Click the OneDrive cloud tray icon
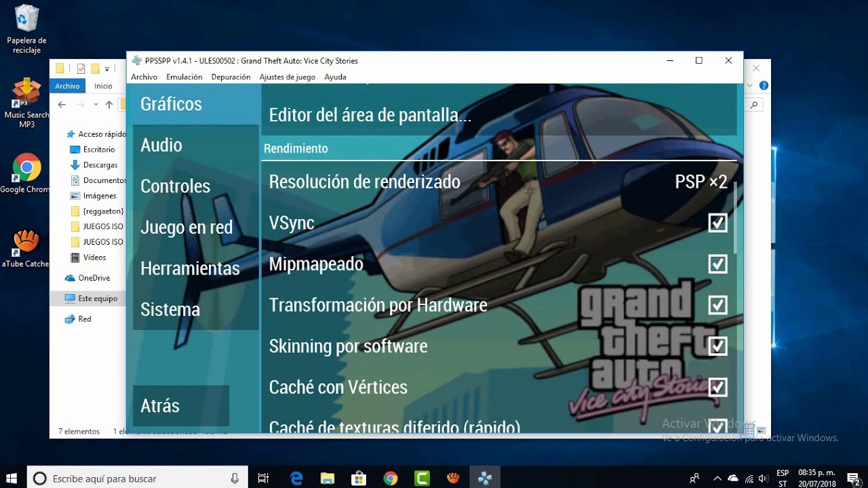 pos(733,479)
